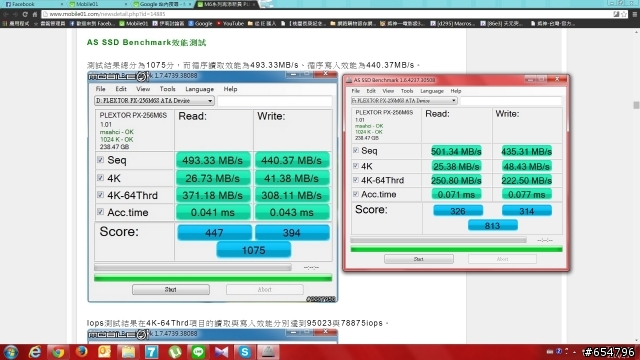
Task: Open the File menu in the left AS SSD window
Action: pos(100,89)
